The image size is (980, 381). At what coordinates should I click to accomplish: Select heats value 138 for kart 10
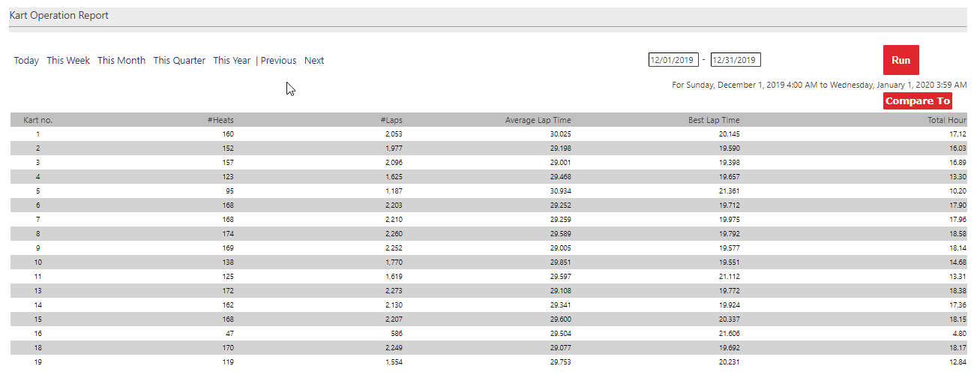click(x=228, y=262)
